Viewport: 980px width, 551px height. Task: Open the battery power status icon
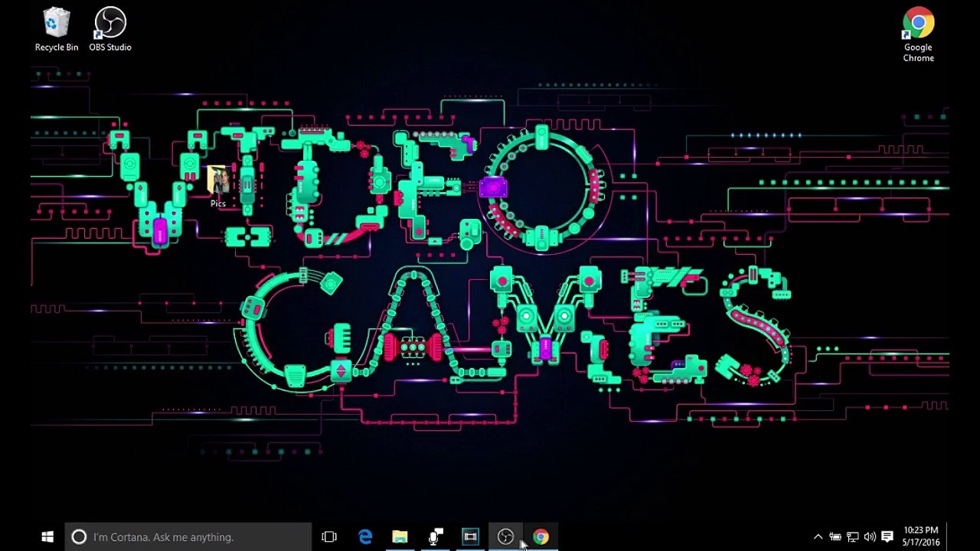pos(835,537)
